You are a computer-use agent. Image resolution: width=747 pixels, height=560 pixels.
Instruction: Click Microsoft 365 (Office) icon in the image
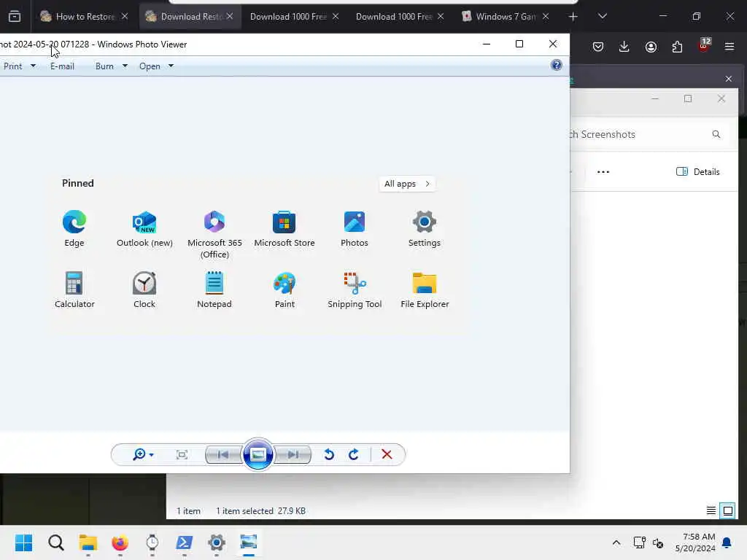(x=214, y=222)
